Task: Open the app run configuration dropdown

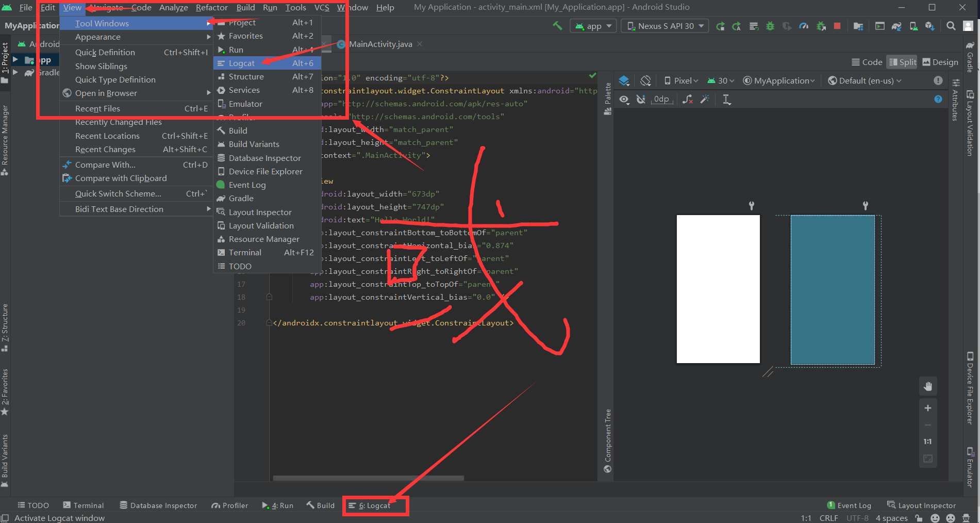Action: pyautogui.click(x=593, y=26)
